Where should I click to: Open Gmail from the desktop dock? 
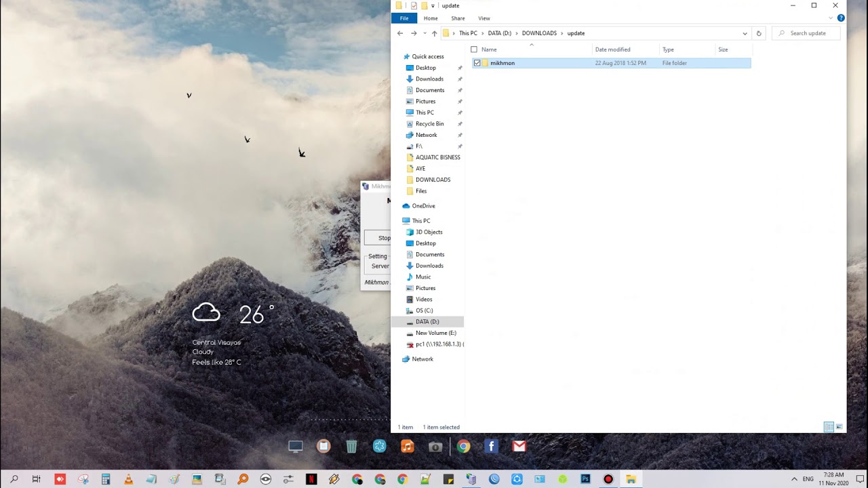(519, 446)
